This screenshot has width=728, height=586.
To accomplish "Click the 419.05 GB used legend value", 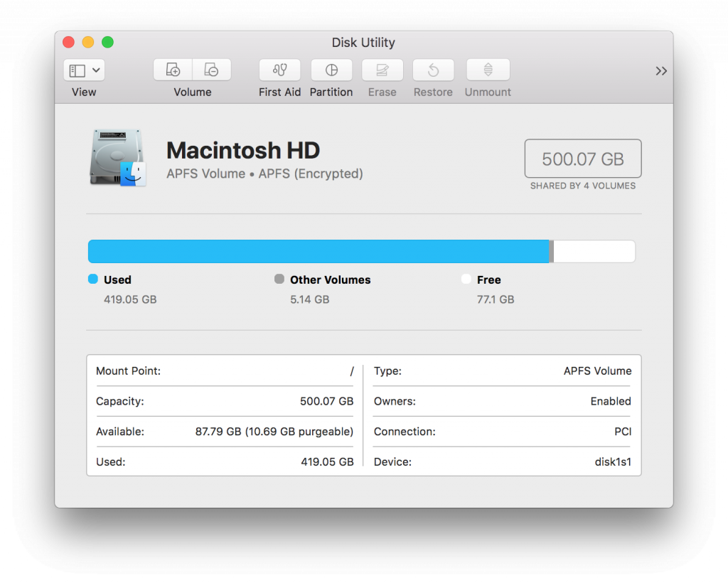I will tap(130, 299).
